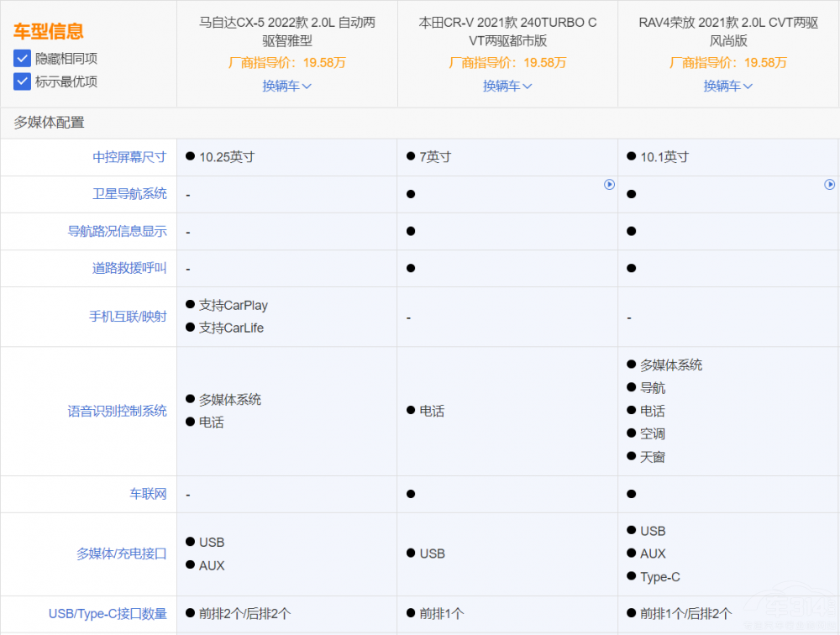The image size is (840, 635).
Task: Open 导航路况信息显示 parameter link
Action: (117, 231)
